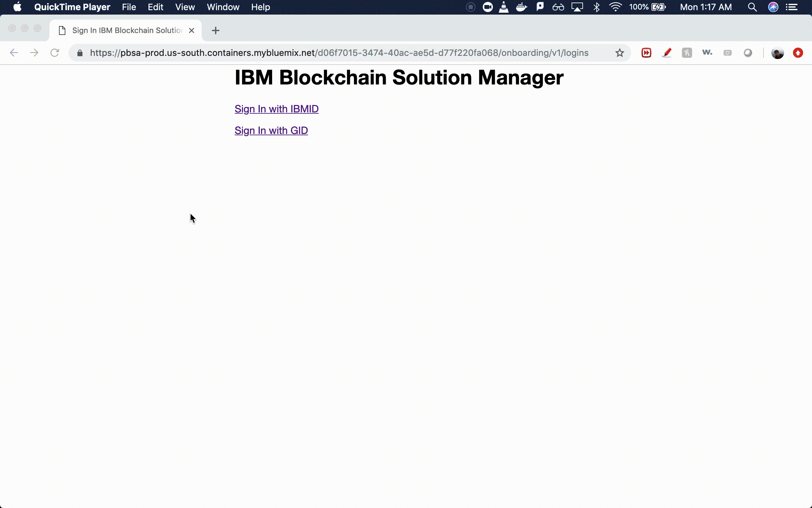Open the Chrome profile avatar
This screenshot has height=508, width=812.
point(777,53)
